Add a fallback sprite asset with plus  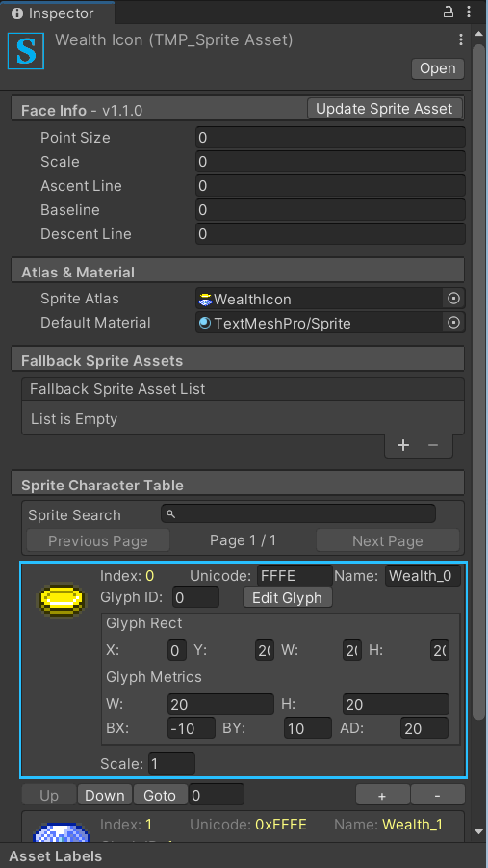(x=403, y=446)
